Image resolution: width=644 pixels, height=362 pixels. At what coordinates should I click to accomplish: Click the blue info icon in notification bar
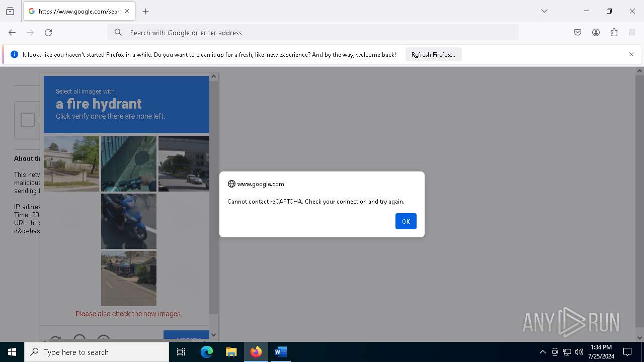pyautogui.click(x=14, y=54)
